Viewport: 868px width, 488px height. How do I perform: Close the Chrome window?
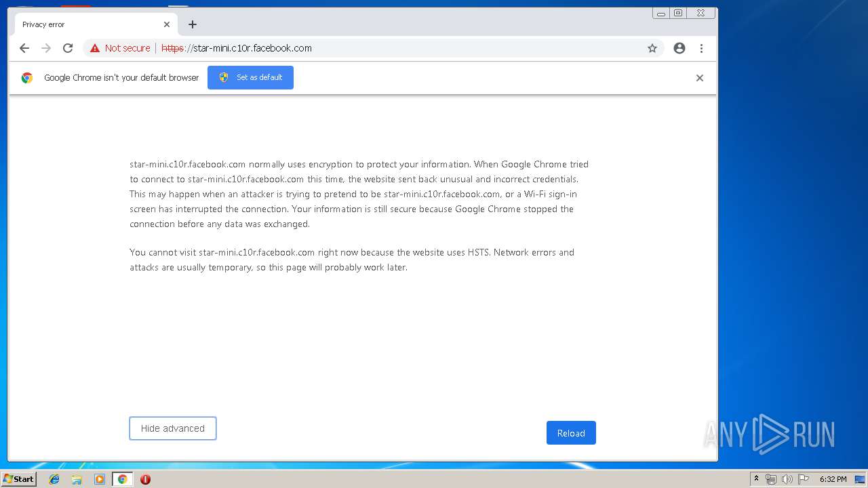click(x=701, y=13)
